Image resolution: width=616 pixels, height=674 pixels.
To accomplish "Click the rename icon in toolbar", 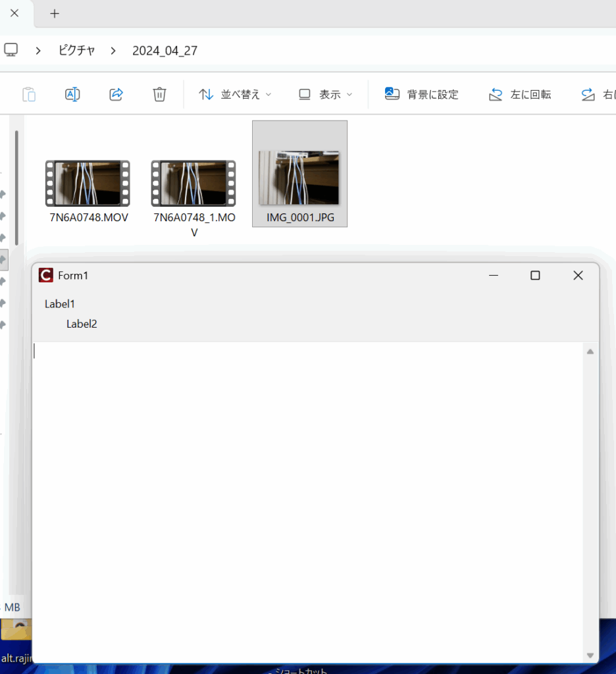I will tap(72, 94).
